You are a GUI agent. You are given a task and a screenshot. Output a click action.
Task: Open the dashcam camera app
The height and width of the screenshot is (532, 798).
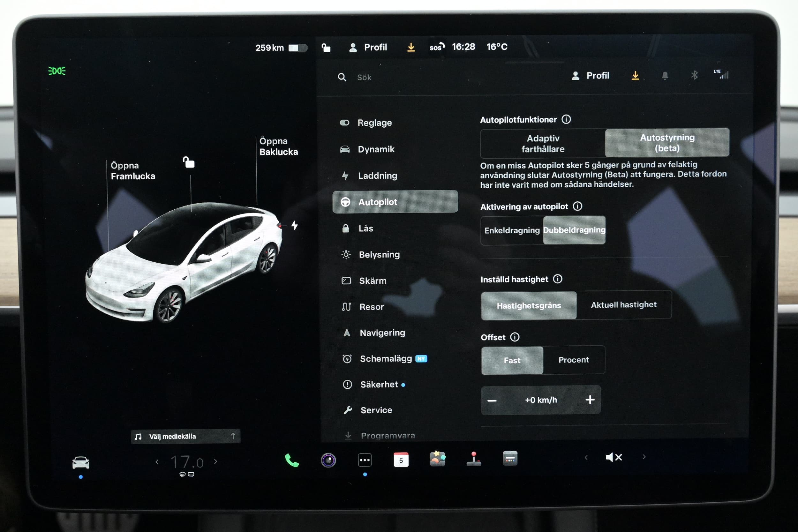point(328,461)
